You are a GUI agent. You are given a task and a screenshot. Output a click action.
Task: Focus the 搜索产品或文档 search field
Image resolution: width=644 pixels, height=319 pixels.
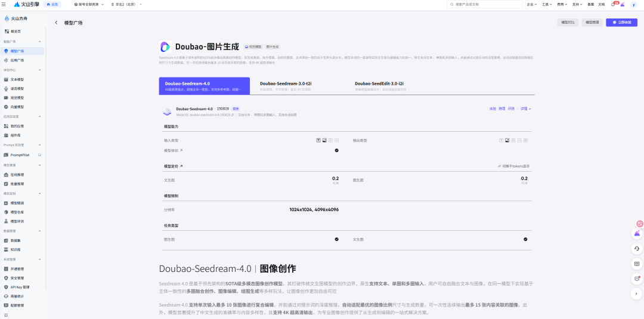pyautogui.click(x=485, y=4)
